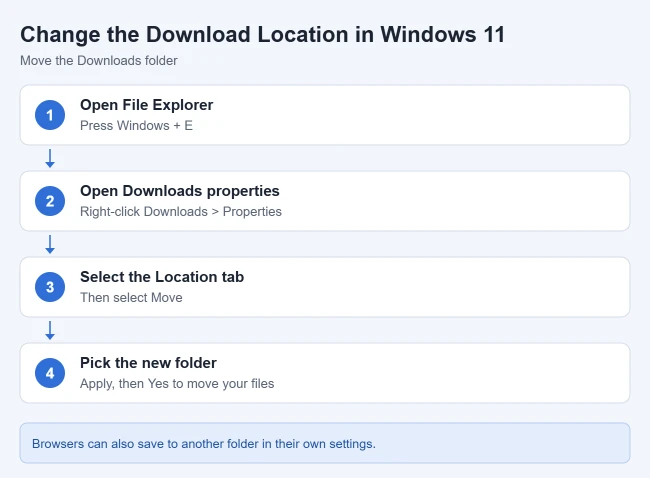This screenshot has width=650, height=478.
Task: Click the blue number 2 badge
Action: [x=50, y=201]
